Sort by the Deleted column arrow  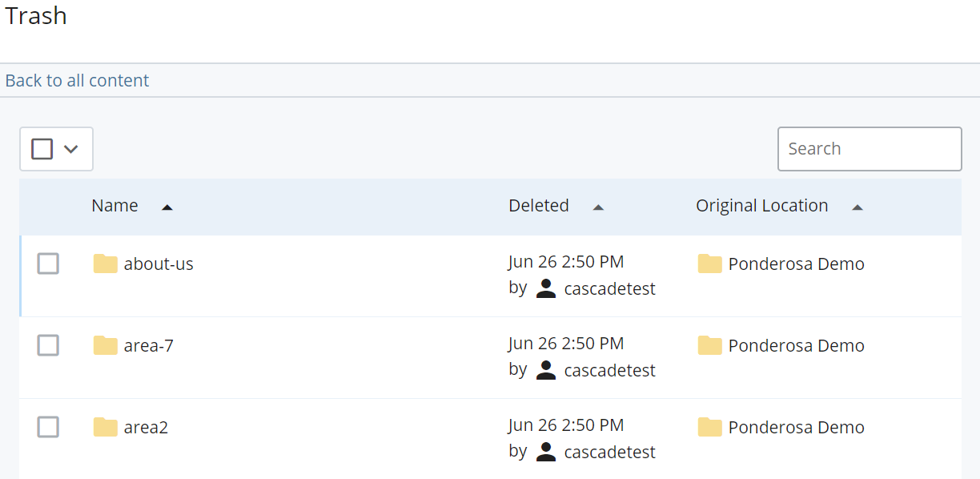pyautogui.click(x=598, y=207)
